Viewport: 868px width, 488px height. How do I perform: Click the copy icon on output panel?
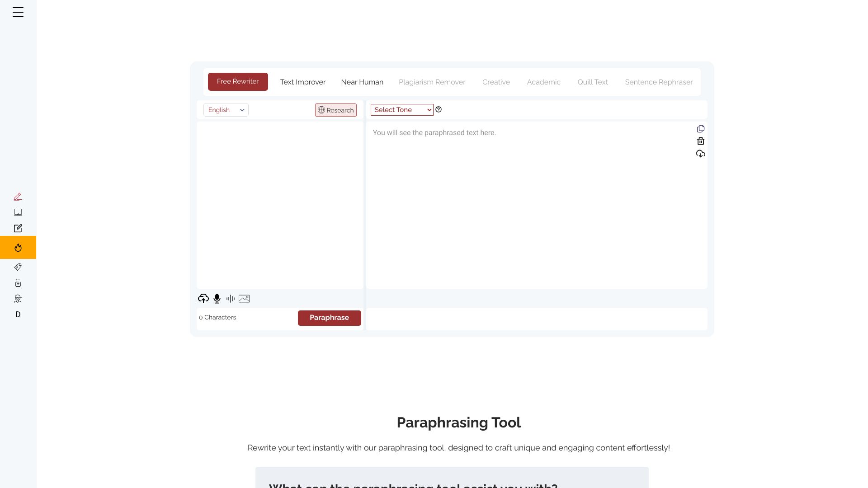tap(700, 129)
